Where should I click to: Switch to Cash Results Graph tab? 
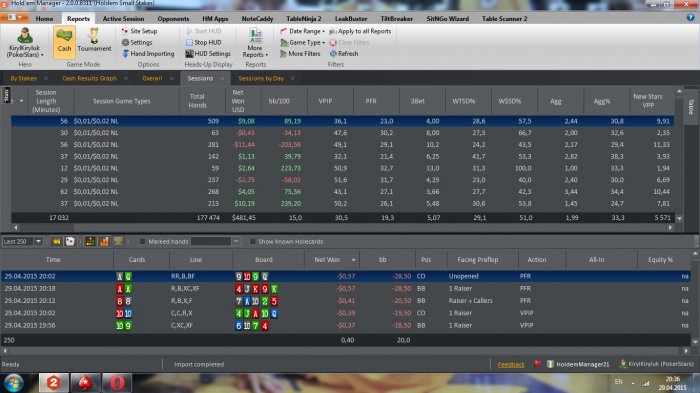89,78
